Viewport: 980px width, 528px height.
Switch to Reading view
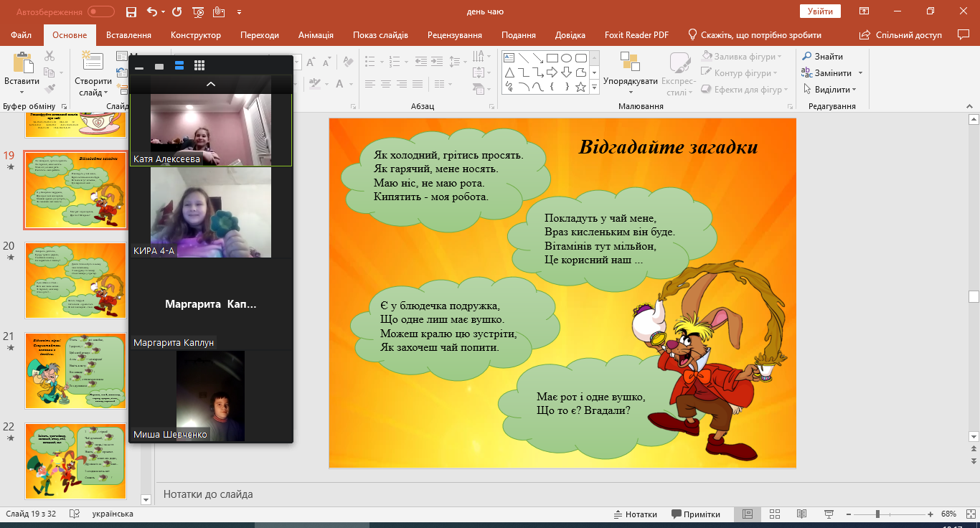[802, 514]
